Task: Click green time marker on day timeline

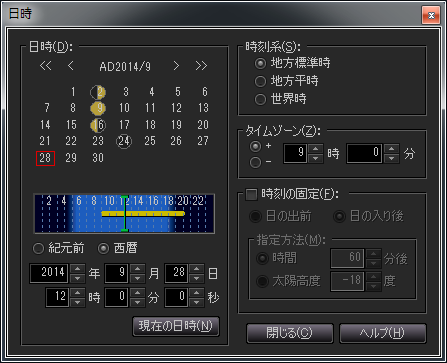Action: (124, 213)
